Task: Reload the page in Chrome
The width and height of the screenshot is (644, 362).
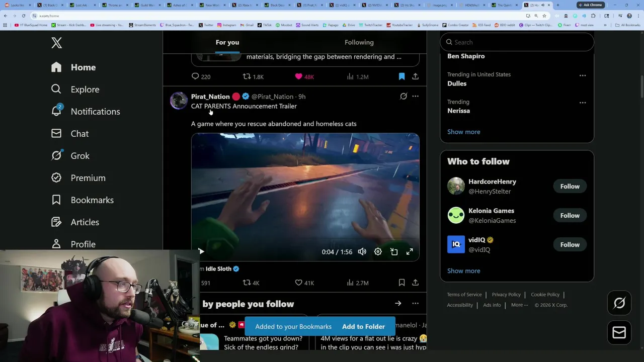Action: [x=23, y=16]
